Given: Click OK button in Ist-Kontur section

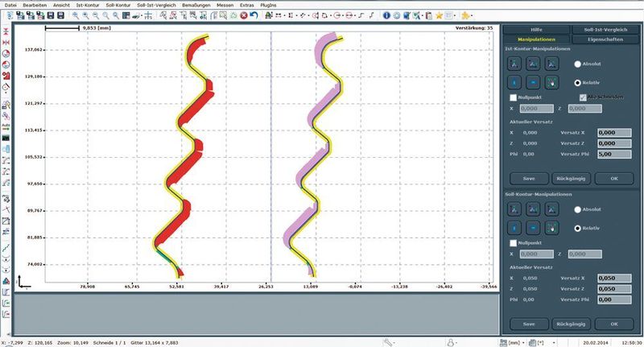Looking at the screenshot, I should click(614, 179).
